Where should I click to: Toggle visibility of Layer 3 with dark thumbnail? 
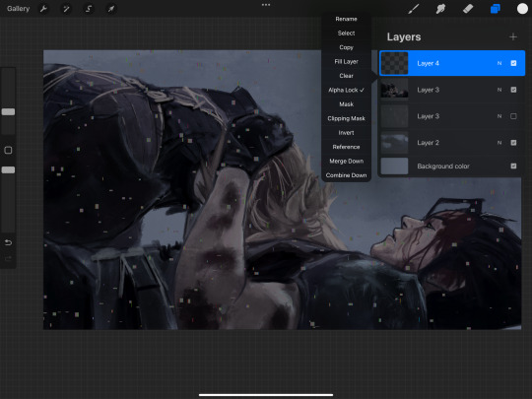pyautogui.click(x=513, y=90)
